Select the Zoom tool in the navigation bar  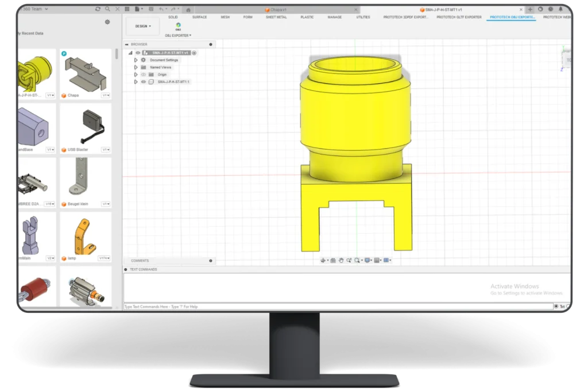pos(349,260)
